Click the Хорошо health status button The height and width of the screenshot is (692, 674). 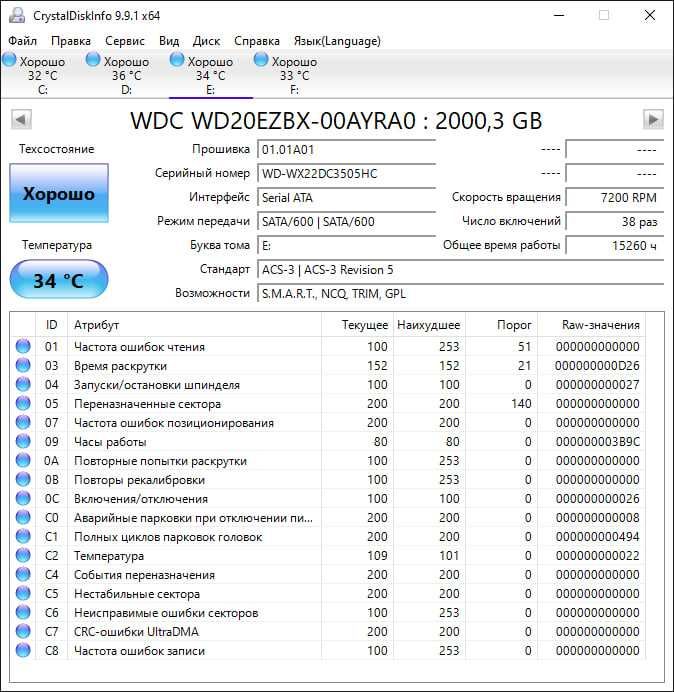click(59, 193)
